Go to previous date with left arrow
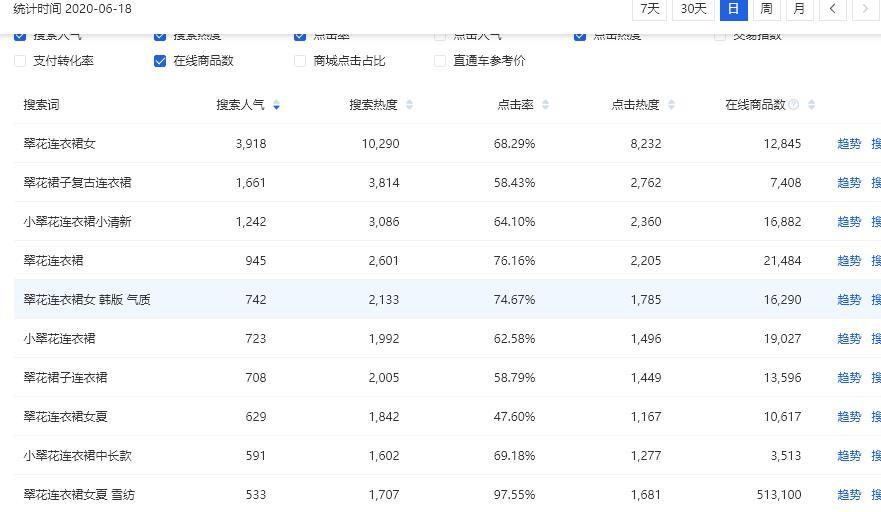 click(832, 9)
